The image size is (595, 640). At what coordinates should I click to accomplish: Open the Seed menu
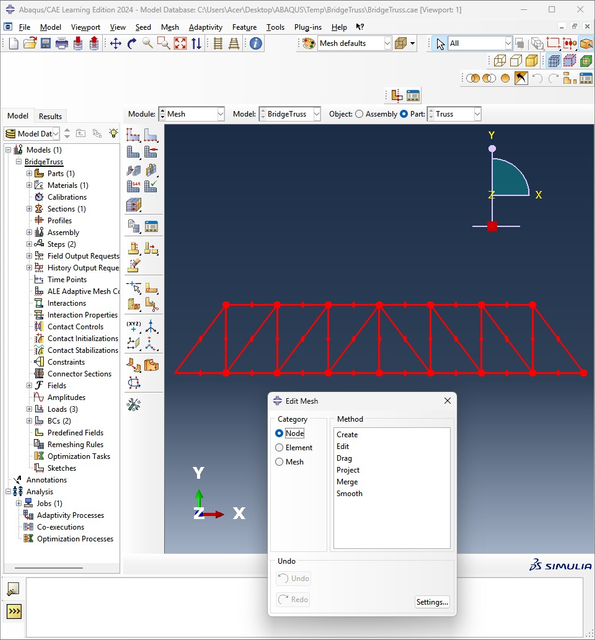pyautogui.click(x=143, y=27)
